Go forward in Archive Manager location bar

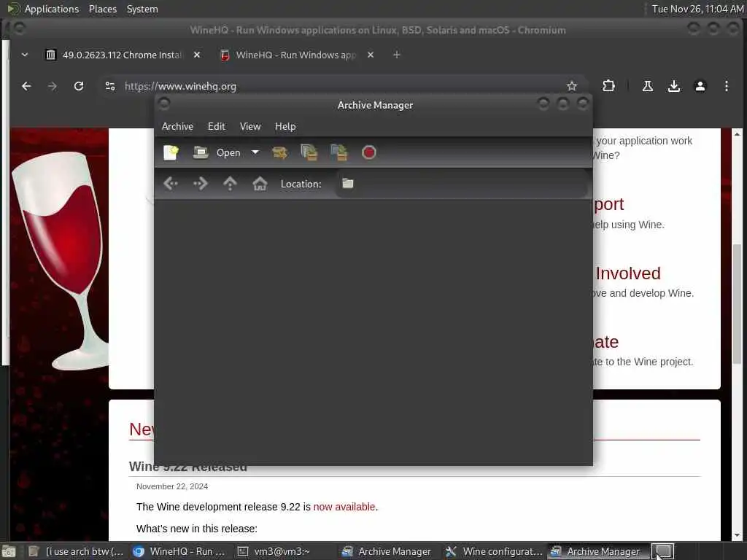click(200, 183)
